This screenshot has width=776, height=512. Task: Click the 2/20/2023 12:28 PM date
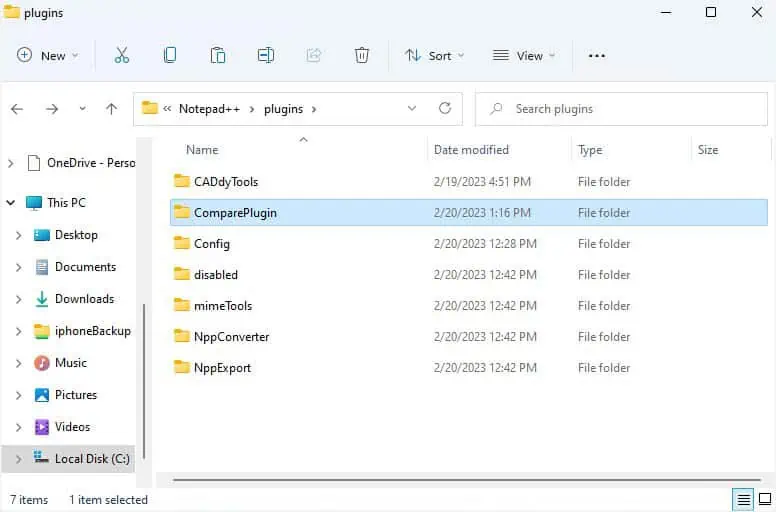tap(485, 243)
